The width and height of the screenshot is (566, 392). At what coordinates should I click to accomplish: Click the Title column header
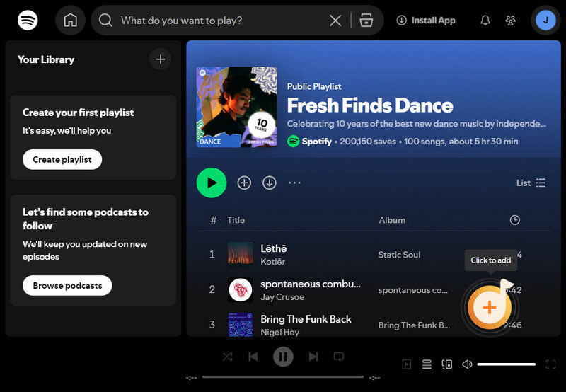236,220
